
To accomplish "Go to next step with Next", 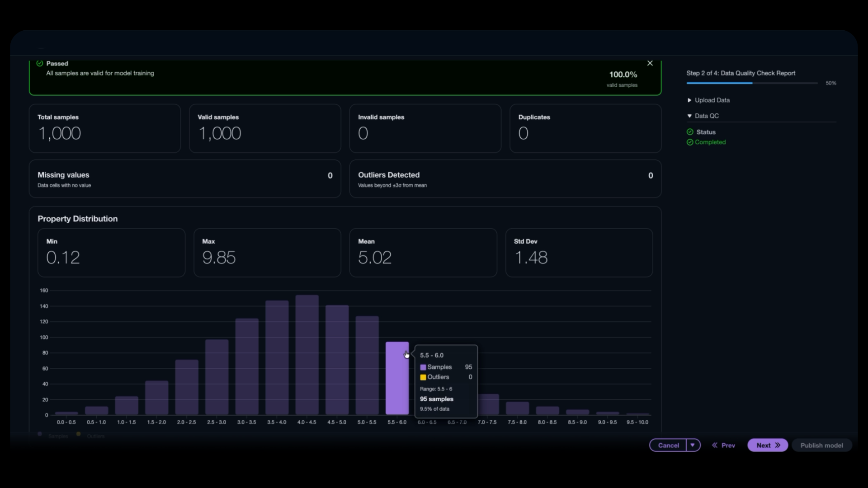I will coord(764,445).
